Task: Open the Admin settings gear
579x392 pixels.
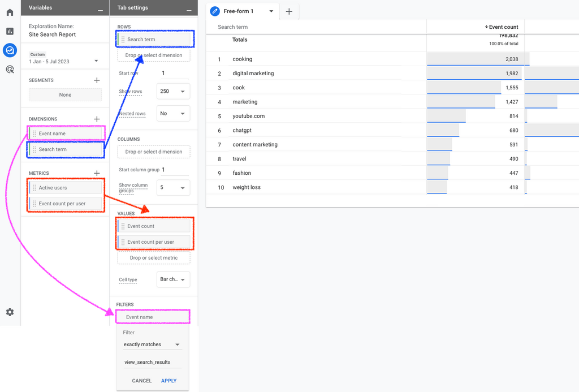Action: pos(10,312)
